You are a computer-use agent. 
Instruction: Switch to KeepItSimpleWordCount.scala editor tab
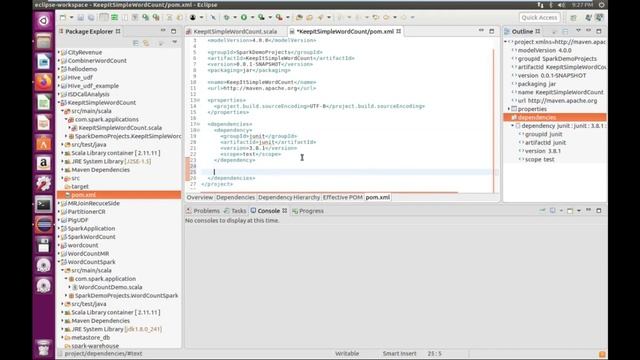tap(235, 31)
